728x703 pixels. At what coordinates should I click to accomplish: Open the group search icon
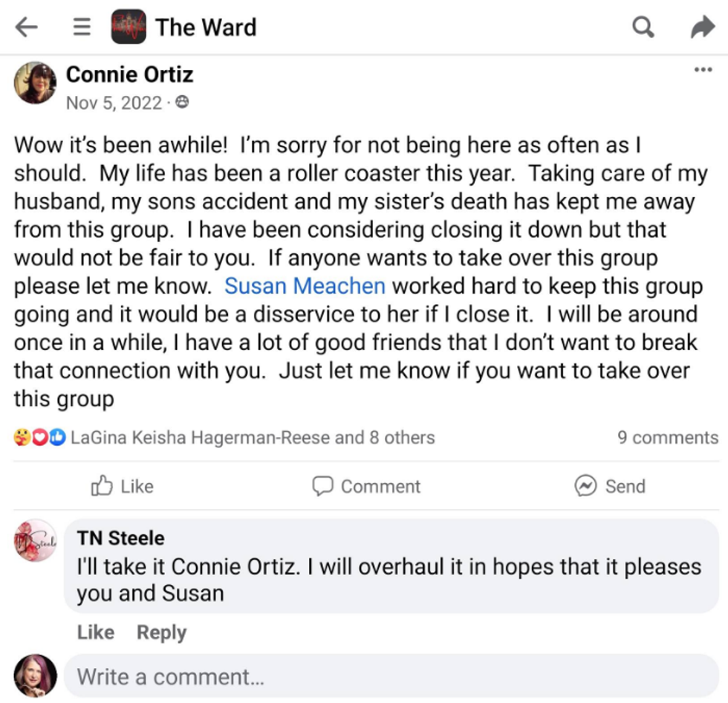pos(643,27)
